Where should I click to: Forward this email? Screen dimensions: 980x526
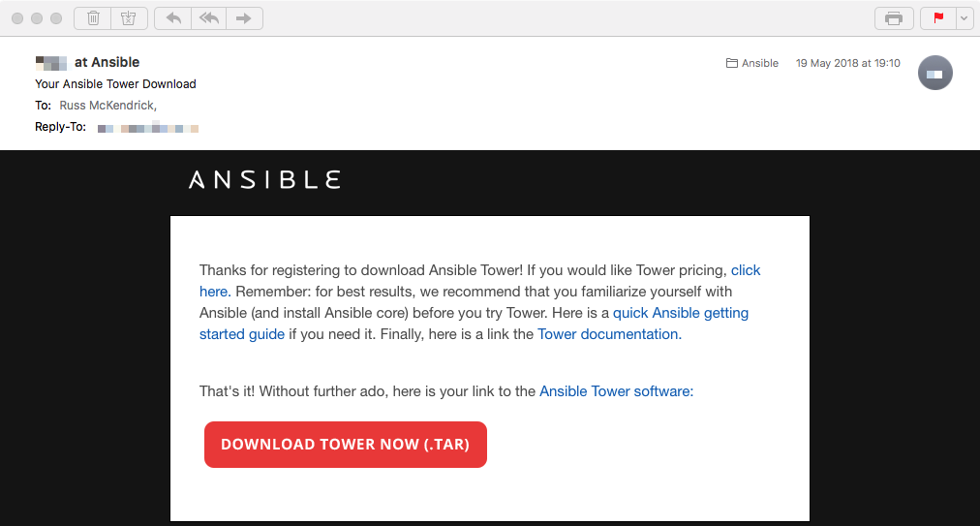[x=244, y=18]
